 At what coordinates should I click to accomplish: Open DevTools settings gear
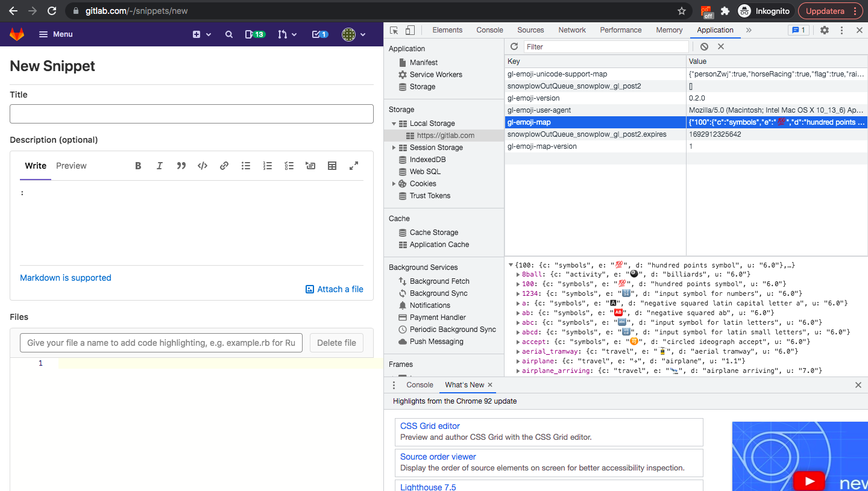tap(824, 30)
